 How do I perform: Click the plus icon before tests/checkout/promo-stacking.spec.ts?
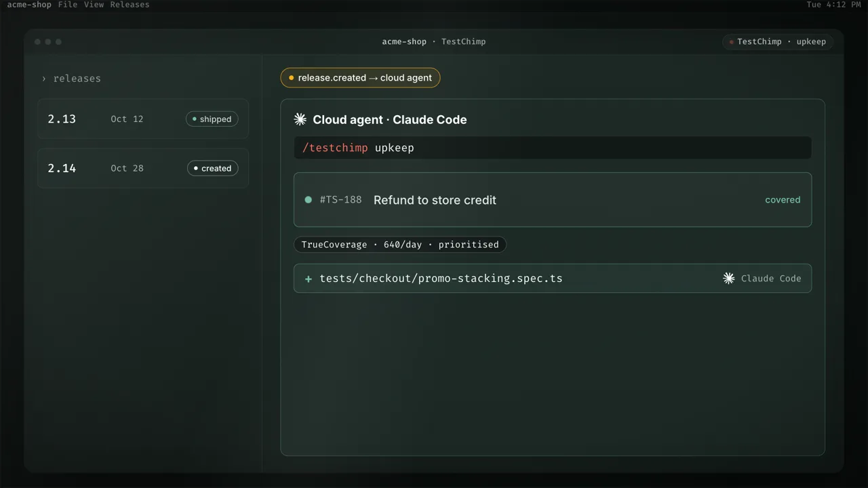309,279
